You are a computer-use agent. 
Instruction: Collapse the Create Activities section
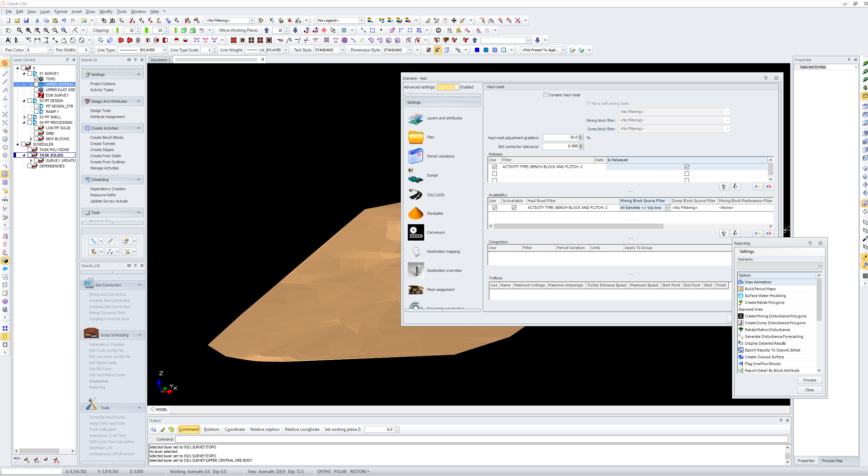pyautogui.click(x=138, y=128)
